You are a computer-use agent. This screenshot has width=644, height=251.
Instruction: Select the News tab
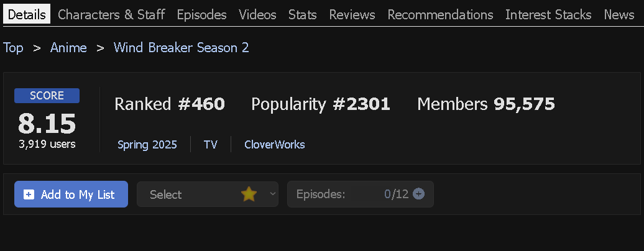tap(619, 15)
